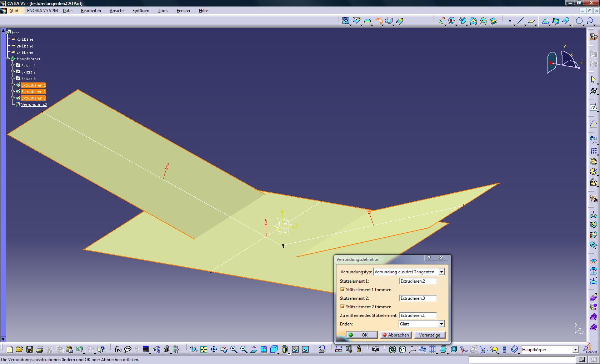Select Verrundung.2 in the tree
Screen dimensions: 600x364
pos(34,105)
